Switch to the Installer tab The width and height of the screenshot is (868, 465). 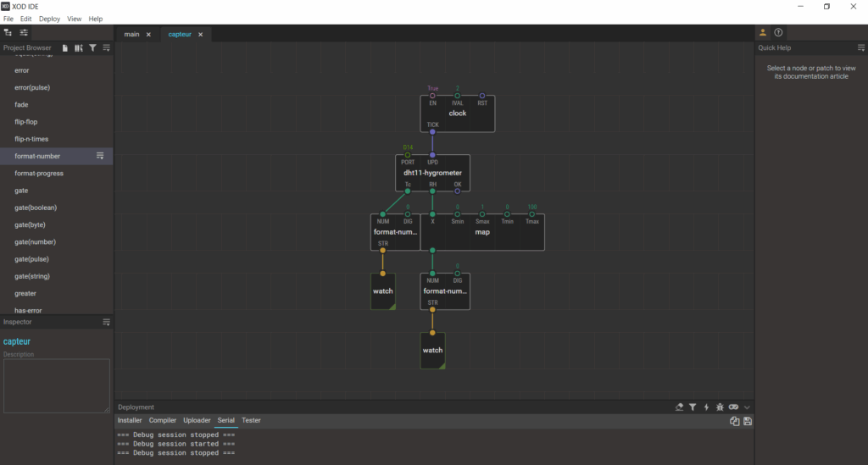pyautogui.click(x=130, y=420)
